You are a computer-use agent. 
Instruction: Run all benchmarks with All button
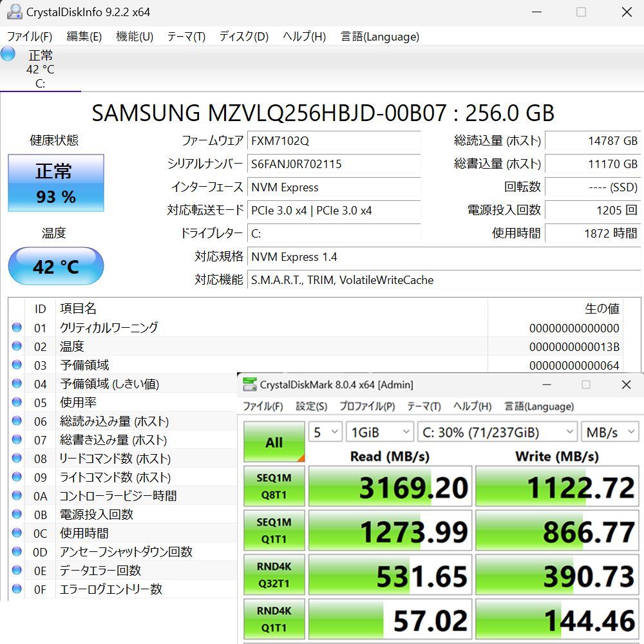click(x=274, y=442)
